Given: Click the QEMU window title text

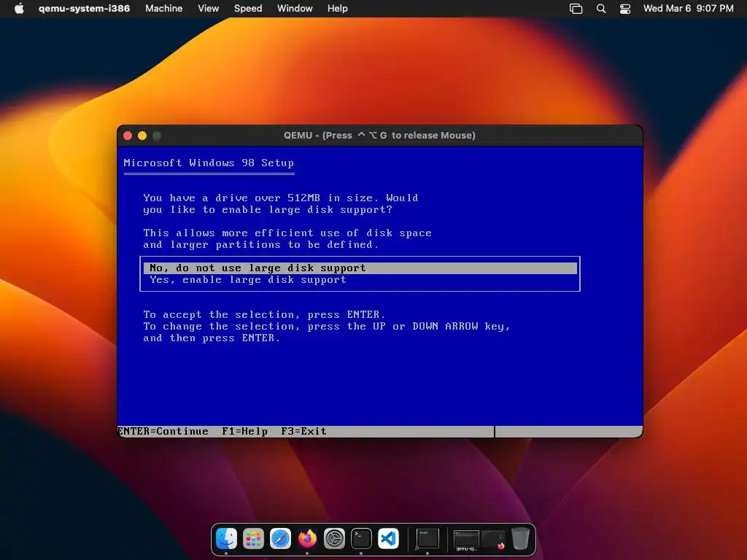Looking at the screenshot, I should click(379, 135).
